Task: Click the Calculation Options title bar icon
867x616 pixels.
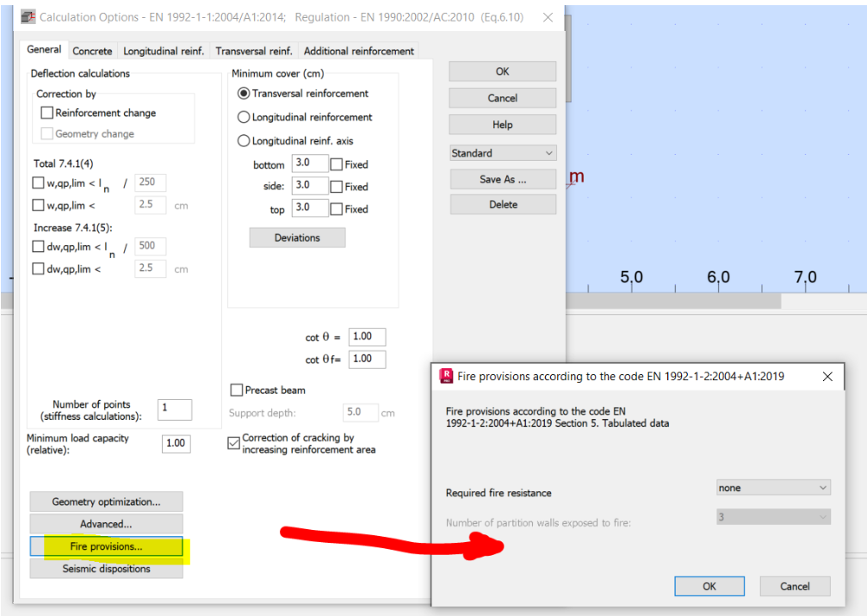Action: coord(28,16)
